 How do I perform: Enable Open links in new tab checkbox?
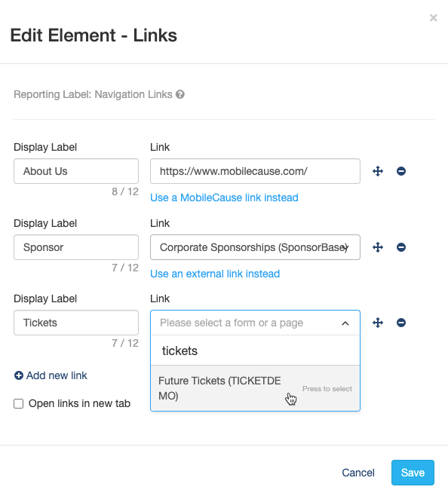click(18, 403)
